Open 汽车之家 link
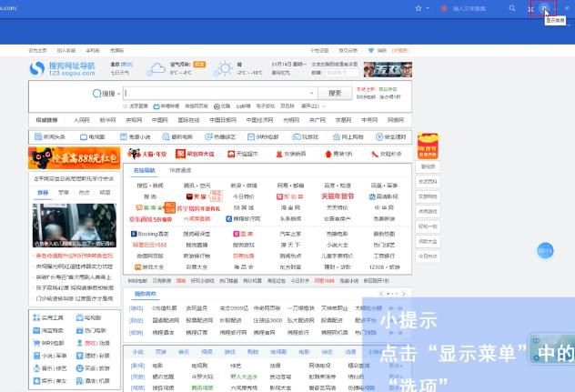575x392 pixels. 290,234
